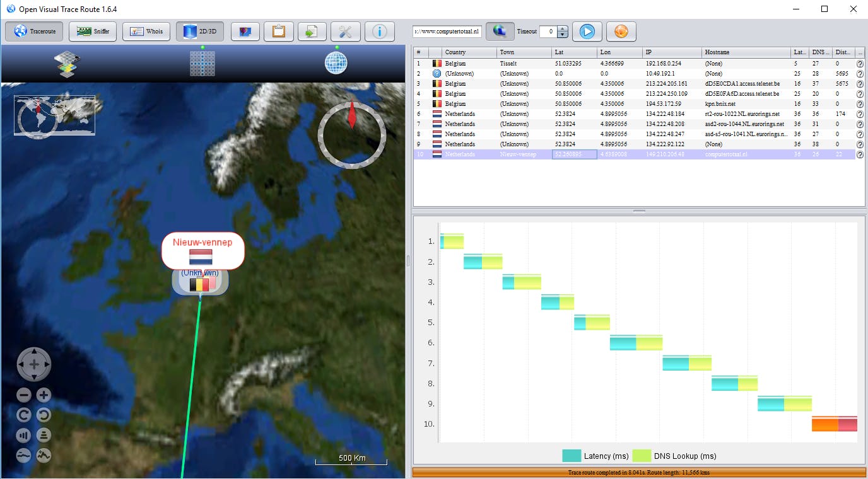Expand question mark details for row 1

coord(860,64)
